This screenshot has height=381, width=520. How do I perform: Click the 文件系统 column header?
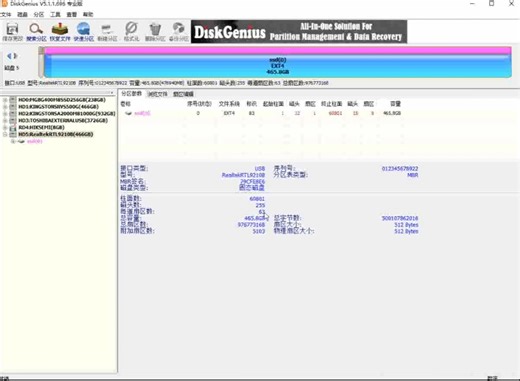pos(229,104)
